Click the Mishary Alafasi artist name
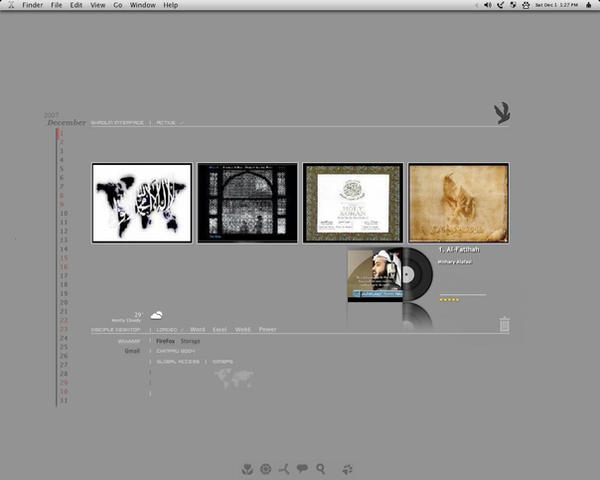Screen dimensions: 600x480 (x=455, y=262)
